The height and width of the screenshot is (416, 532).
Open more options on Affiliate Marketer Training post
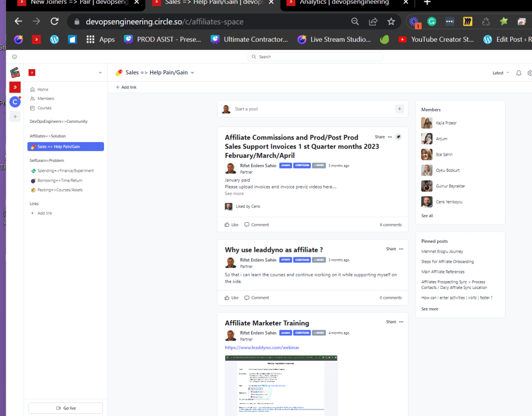click(x=401, y=322)
